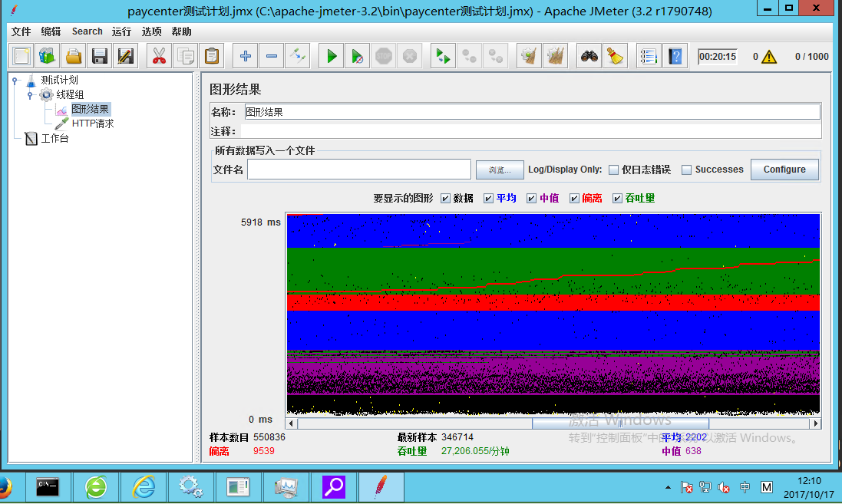Click the Open file folder icon
842x504 pixels.
(x=74, y=56)
